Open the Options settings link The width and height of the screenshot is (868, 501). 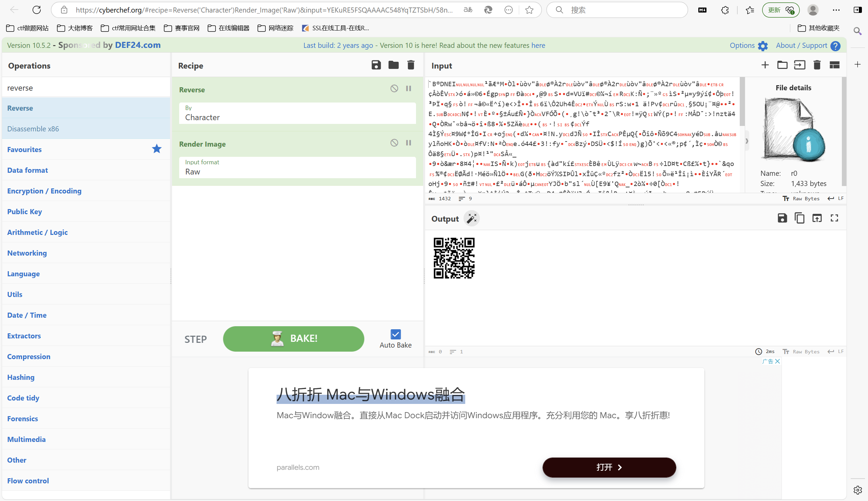click(x=749, y=45)
